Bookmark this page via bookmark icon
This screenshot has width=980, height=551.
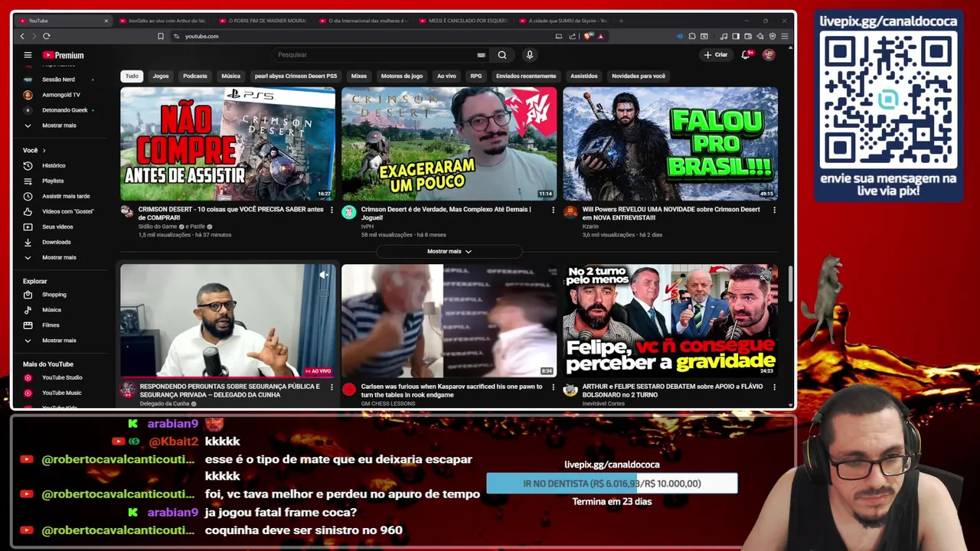pyautogui.click(x=161, y=36)
